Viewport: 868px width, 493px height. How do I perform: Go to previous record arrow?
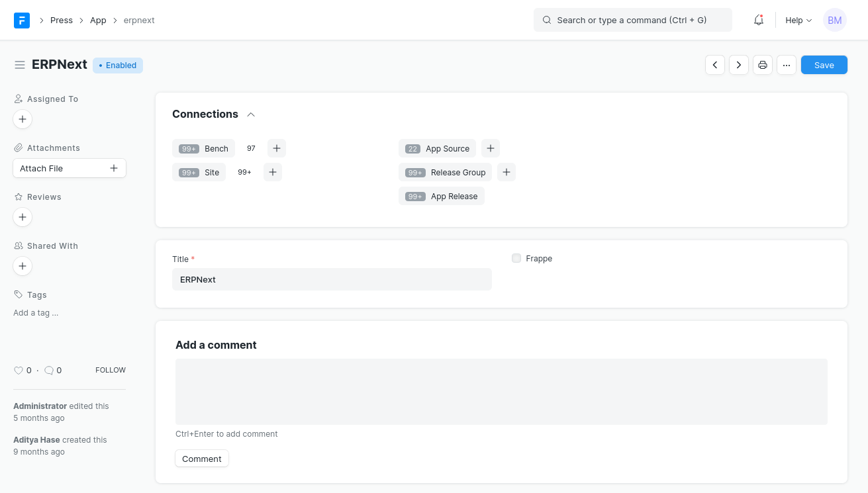coord(715,65)
